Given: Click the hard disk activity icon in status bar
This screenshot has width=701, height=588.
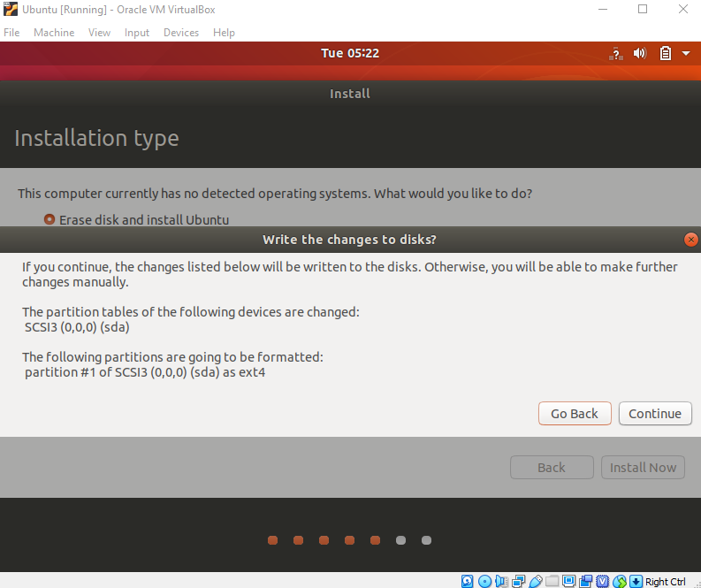Looking at the screenshot, I should coord(467,581).
